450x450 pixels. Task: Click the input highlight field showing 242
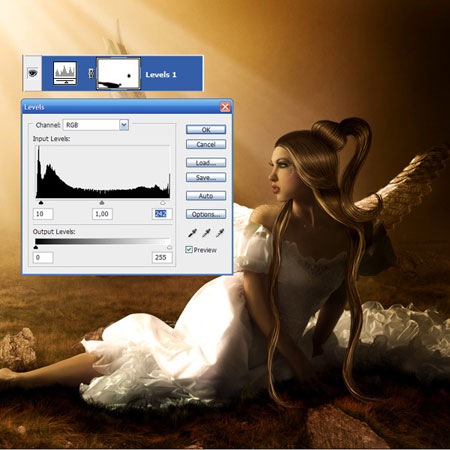[x=162, y=214]
